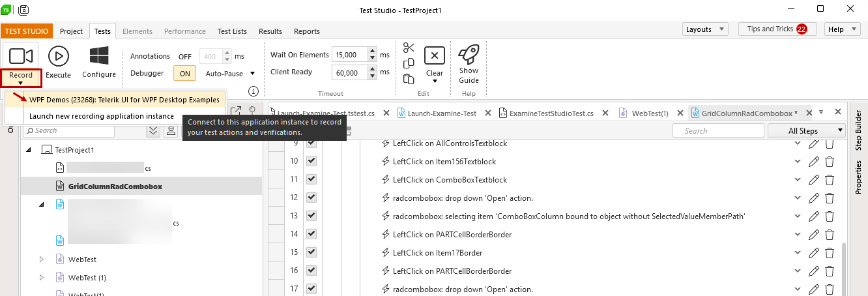Click the Clear X icon

coord(435,55)
